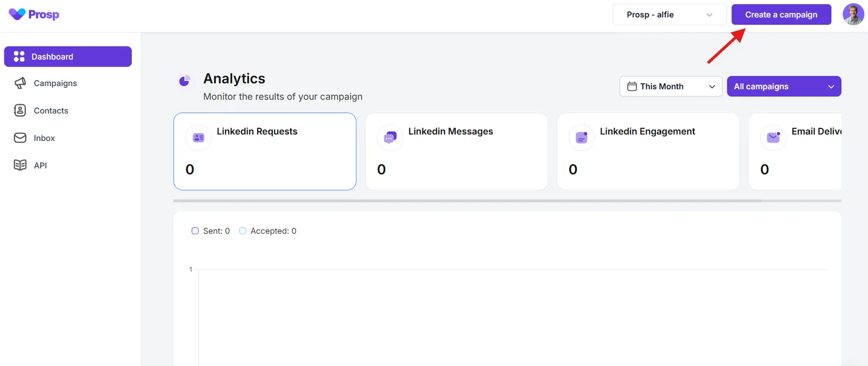
Task: Click the Contacts person icon
Action: tap(20, 111)
